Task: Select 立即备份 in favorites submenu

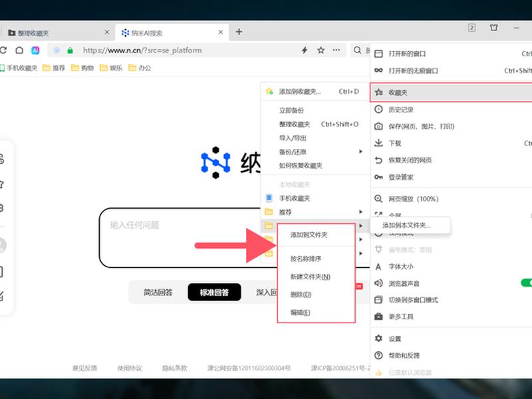Action: (315, 110)
